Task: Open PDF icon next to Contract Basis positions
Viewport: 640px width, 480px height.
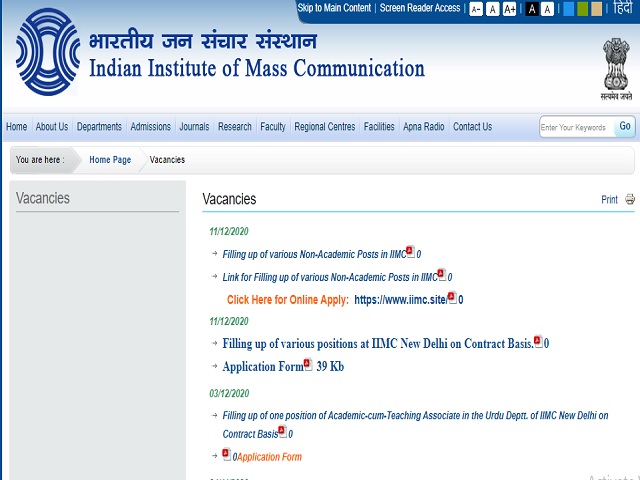Action: tap(538, 341)
